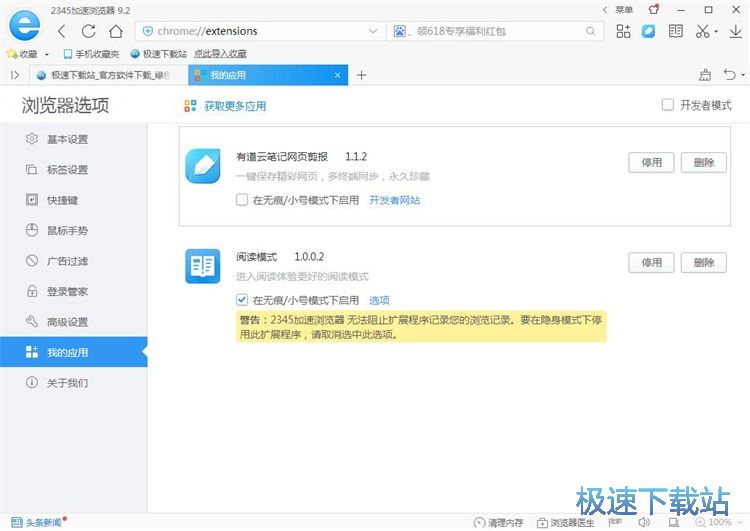Open the download site bookmark
Screen dimensions: 750x531
158,54
